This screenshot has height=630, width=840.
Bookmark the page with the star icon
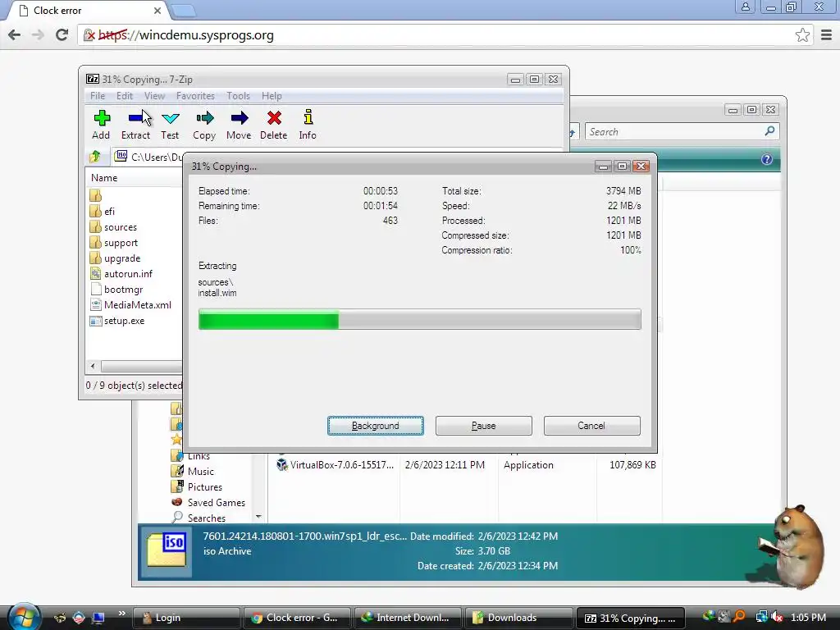click(x=802, y=35)
